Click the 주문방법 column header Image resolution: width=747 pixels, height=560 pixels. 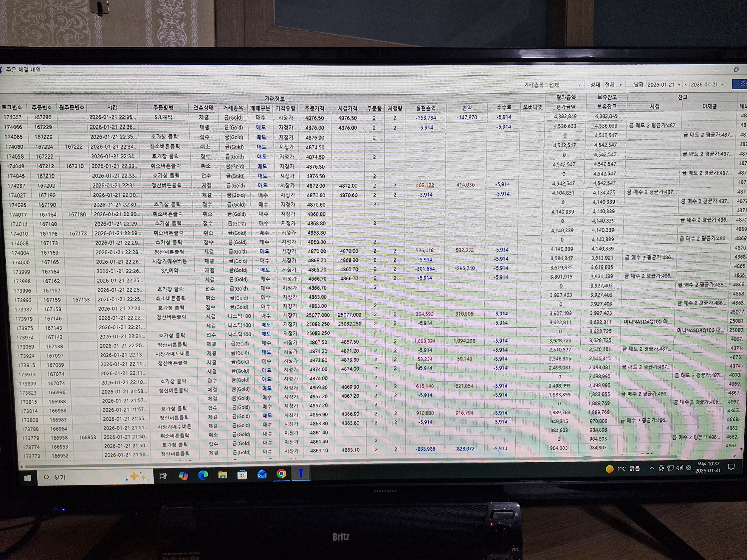[163, 108]
